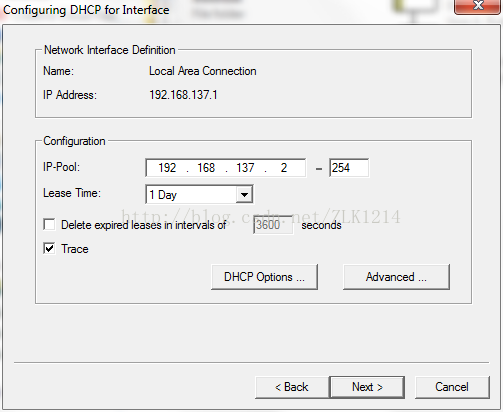
Task: Click the IP address 192.168.137.1 text
Action: [x=183, y=95]
